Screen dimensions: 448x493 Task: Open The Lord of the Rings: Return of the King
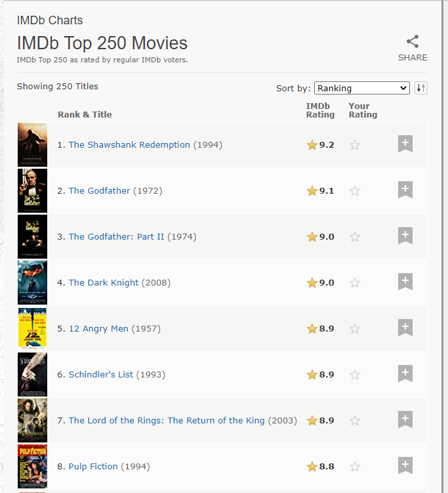(x=167, y=421)
